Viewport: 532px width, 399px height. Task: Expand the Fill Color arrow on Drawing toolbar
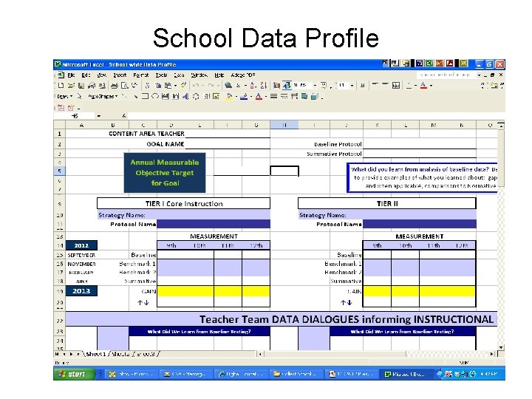coord(236,97)
